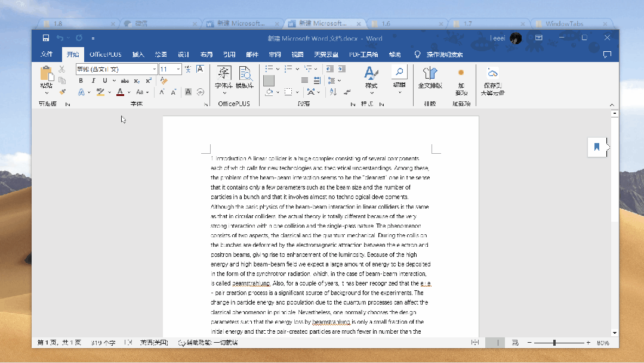Click the bookmark icon beside the page
644x363 pixels.
[597, 147]
